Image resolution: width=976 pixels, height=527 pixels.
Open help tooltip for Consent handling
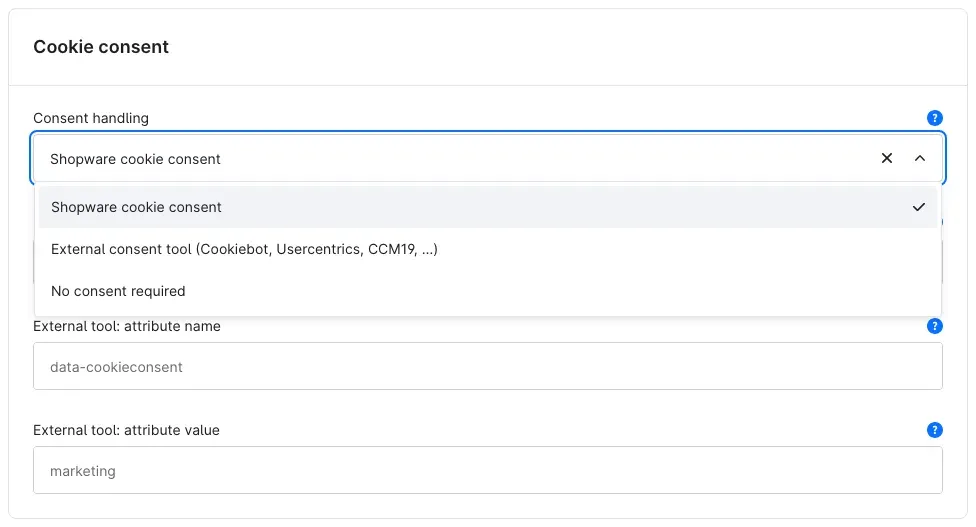(x=934, y=118)
